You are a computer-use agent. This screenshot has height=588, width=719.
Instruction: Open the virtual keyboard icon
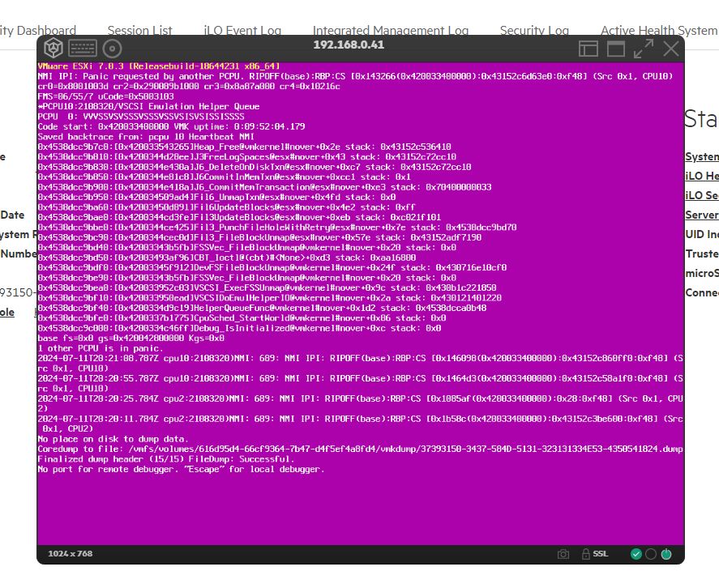[x=83, y=48]
